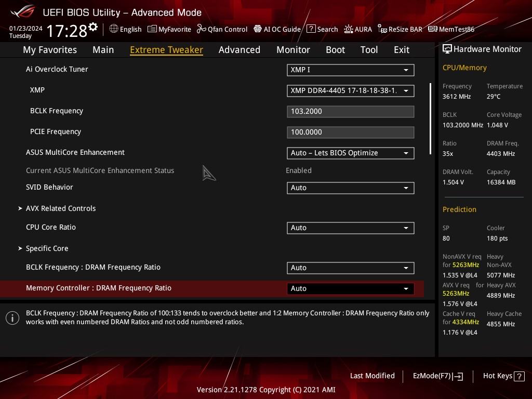Click the EzMode switch arrow icon
The height and width of the screenshot is (399, 532).
coord(458,376)
